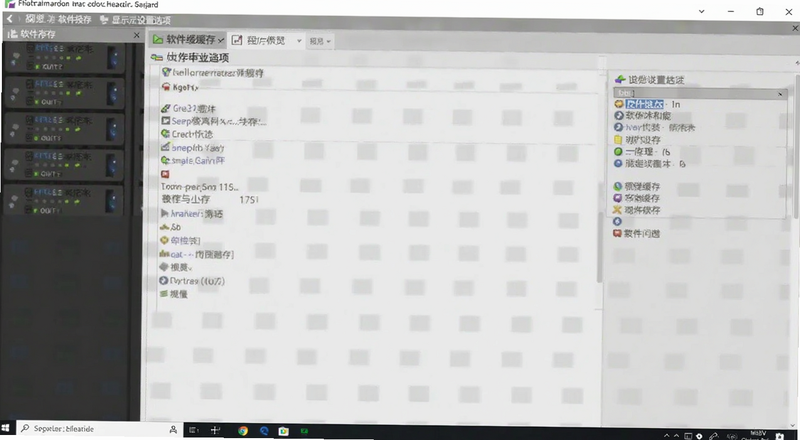The width and height of the screenshot is (800, 440).
Task: Click the 软件存存 panel header icon
Action: [12, 34]
